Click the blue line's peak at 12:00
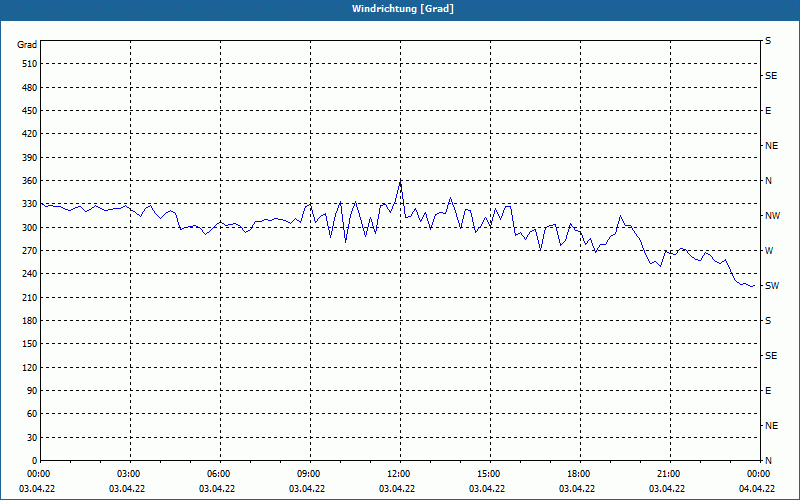 (x=401, y=181)
